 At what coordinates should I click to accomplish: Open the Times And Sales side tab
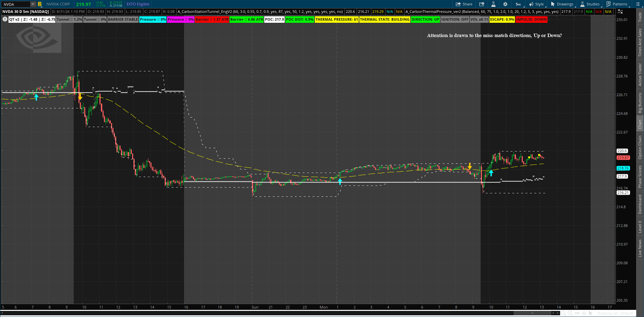[640, 42]
